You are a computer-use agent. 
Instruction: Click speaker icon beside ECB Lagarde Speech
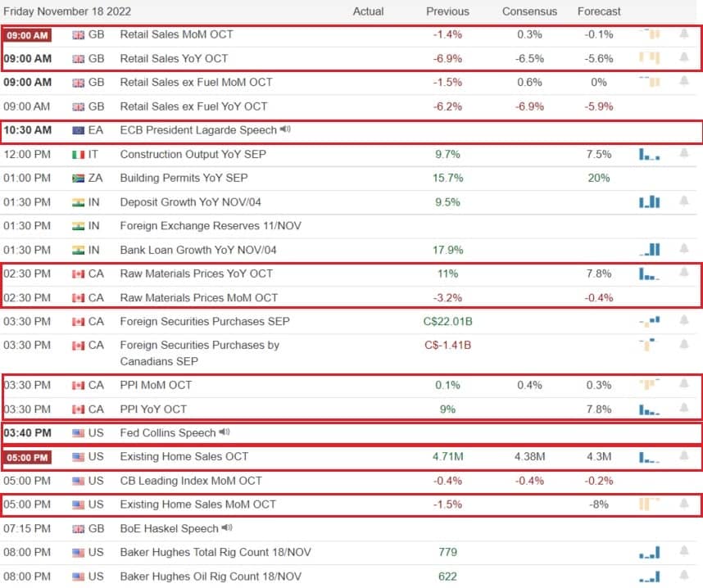(x=285, y=129)
